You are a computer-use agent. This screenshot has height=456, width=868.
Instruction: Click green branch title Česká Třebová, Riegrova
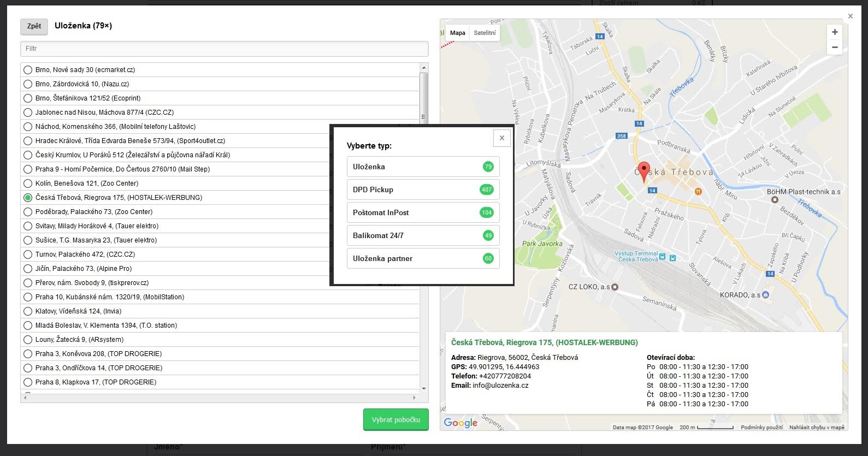point(544,342)
